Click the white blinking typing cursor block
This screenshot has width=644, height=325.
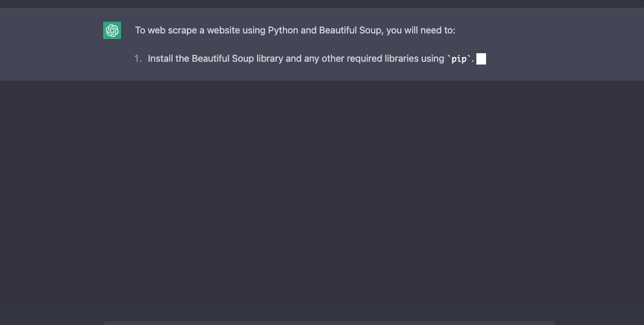click(481, 59)
